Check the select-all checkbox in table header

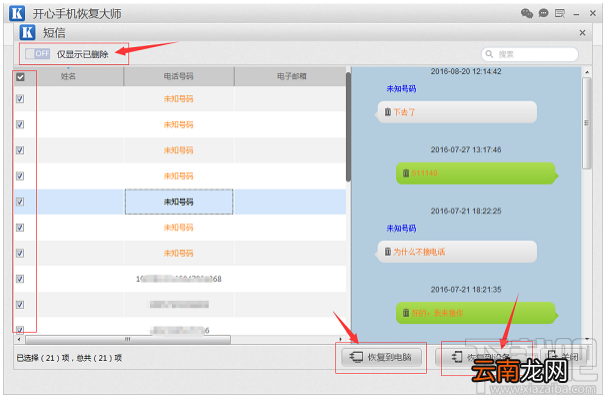[x=20, y=77]
